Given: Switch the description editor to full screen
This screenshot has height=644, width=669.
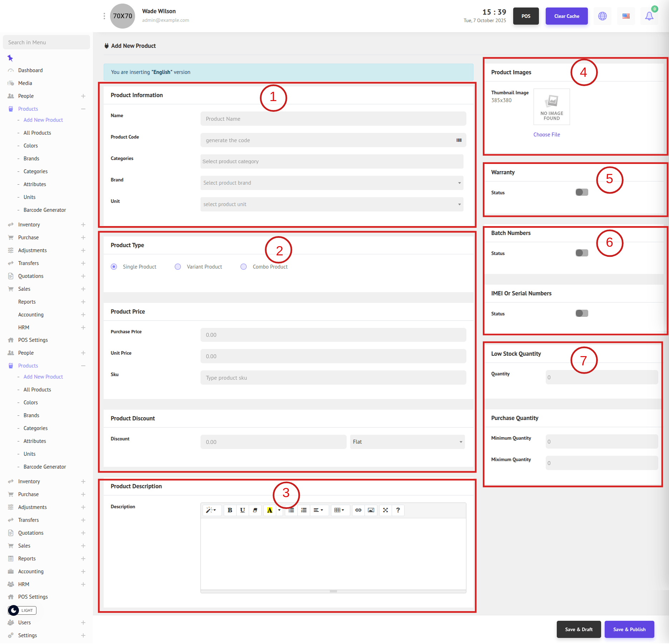Looking at the screenshot, I should [385, 510].
